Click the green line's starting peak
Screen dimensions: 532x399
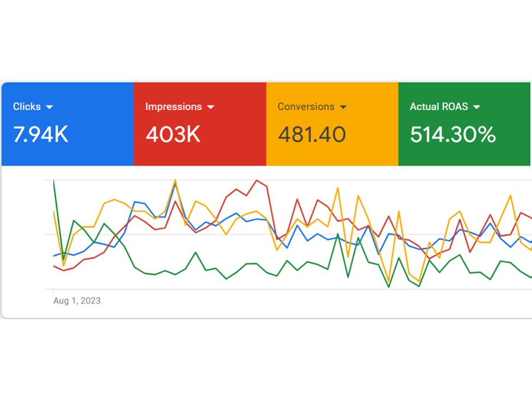[54, 181]
